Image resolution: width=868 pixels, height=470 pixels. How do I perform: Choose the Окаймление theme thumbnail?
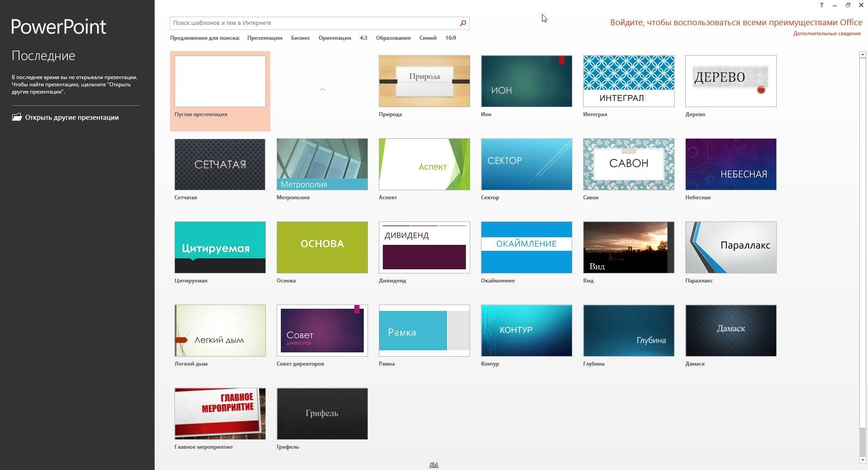pos(527,248)
